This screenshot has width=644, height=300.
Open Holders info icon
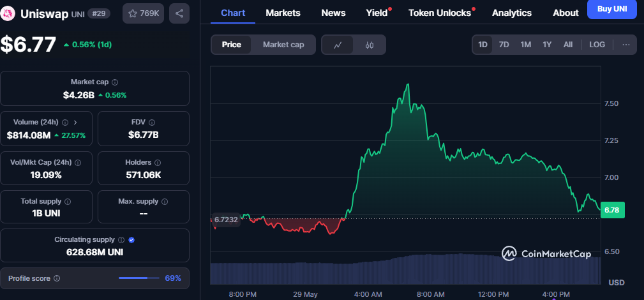pos(158,163)
